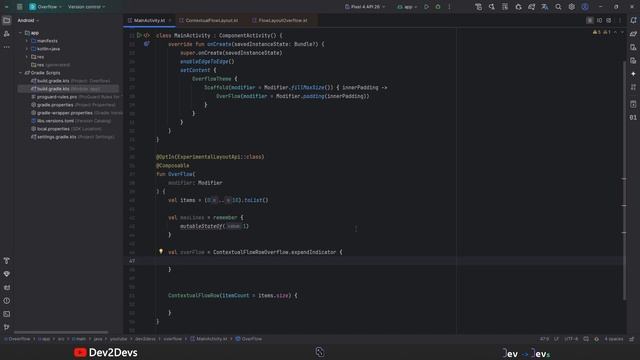This screenshot has height=360, width=640.
Task: Open the app run configuration dropdown
Action: point(408,7)
